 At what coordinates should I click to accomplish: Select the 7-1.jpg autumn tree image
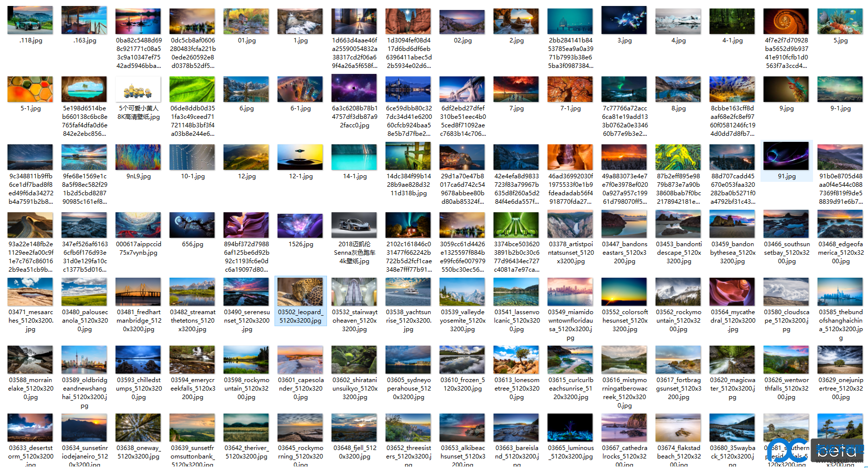(x=570, y=89)
